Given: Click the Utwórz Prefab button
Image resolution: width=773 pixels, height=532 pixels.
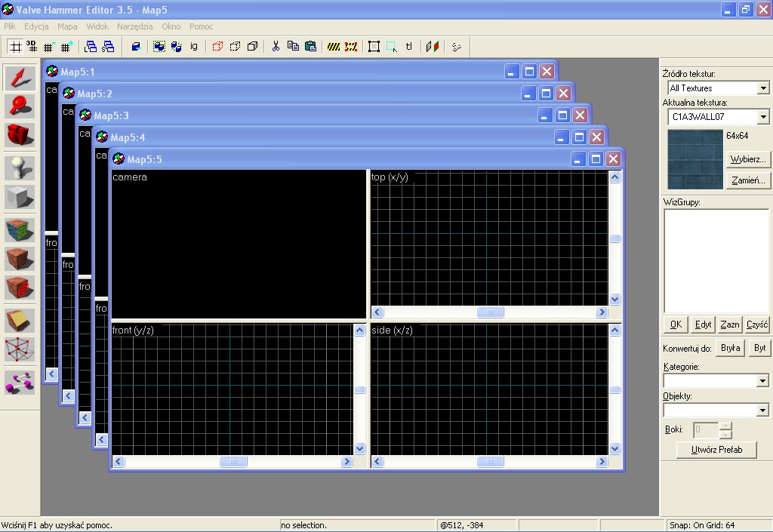Looking at the screenshot, I should (x=716, y=450).
